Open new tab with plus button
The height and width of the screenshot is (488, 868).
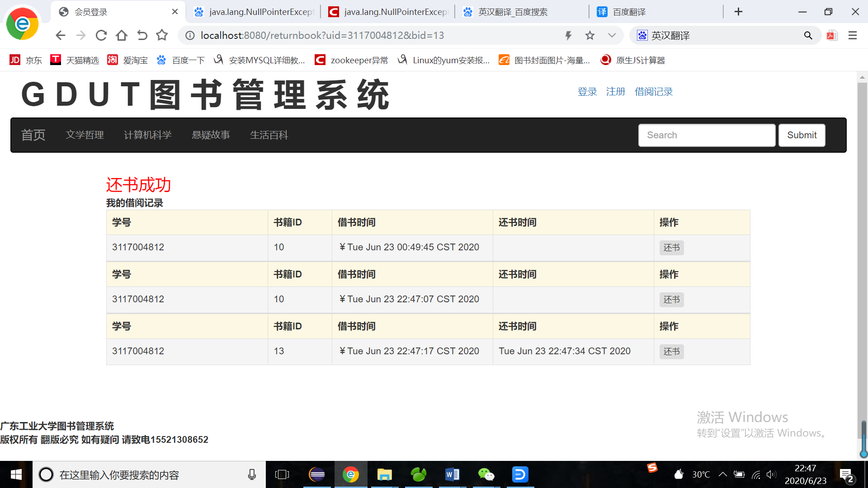pyautogui.click(x=738, y=12)
